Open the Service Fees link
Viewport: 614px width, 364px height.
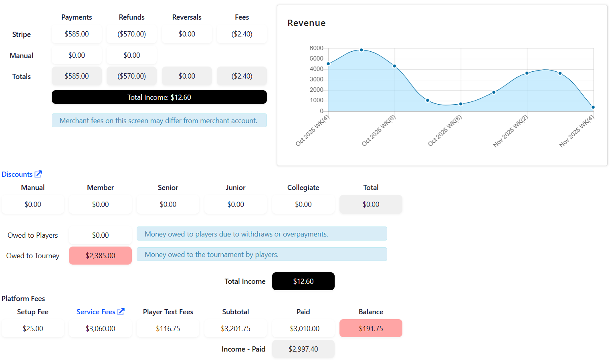pyautogui.click(x=96, y=312)
